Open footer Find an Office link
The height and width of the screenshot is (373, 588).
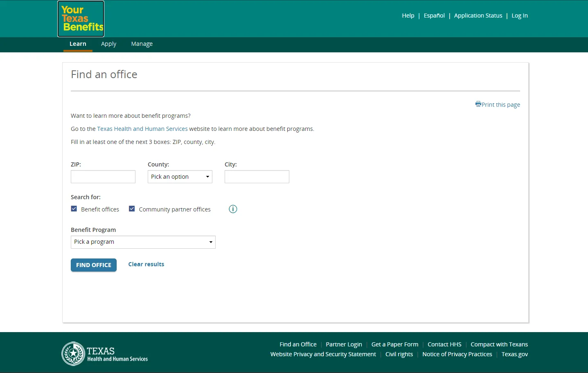click(x=298, y=344)
